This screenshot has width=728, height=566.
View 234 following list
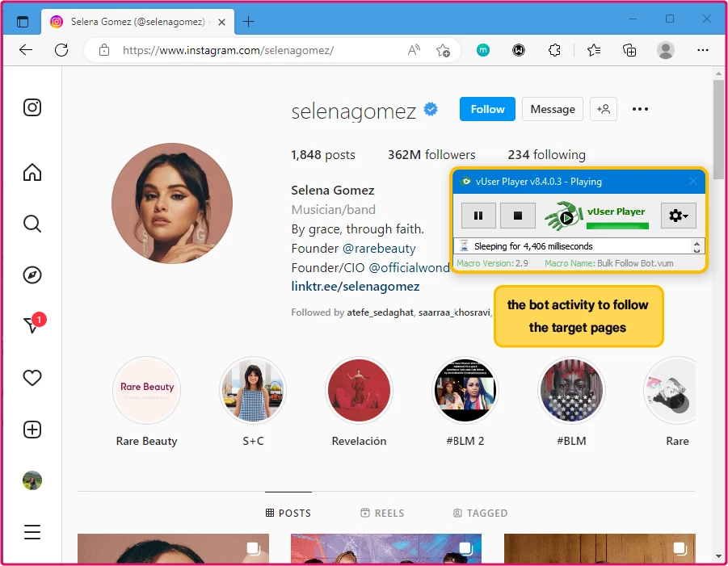[546, 154]
